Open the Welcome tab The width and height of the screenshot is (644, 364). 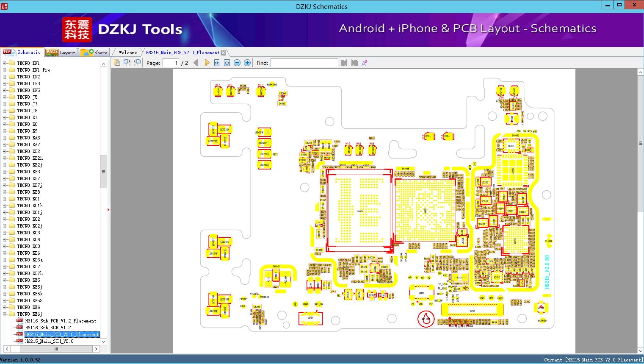click(x=128, y=53)
